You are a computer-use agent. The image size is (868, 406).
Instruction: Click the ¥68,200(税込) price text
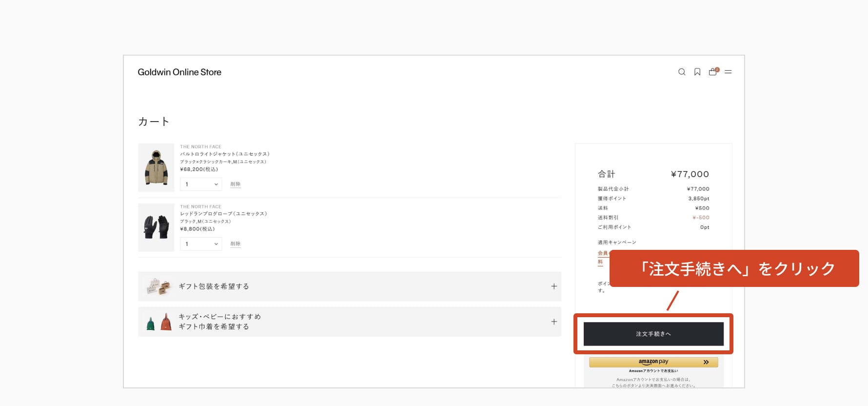[199, 169]
